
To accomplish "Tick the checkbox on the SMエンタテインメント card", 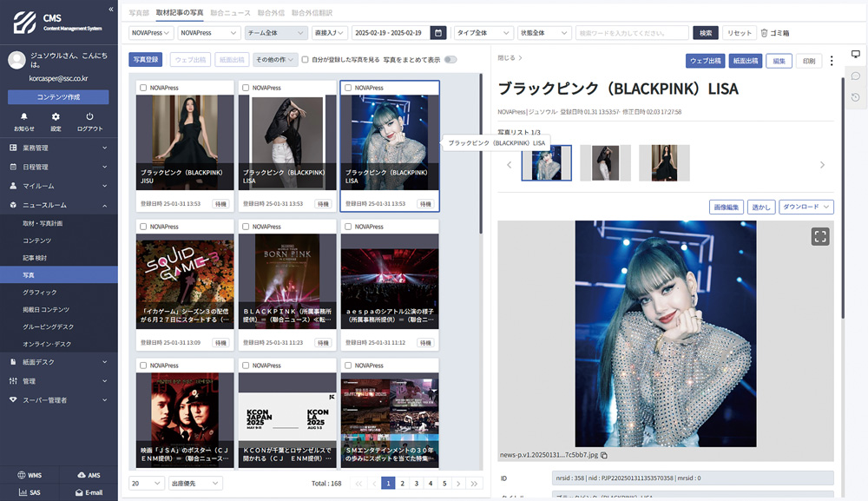I will point(348,366).
